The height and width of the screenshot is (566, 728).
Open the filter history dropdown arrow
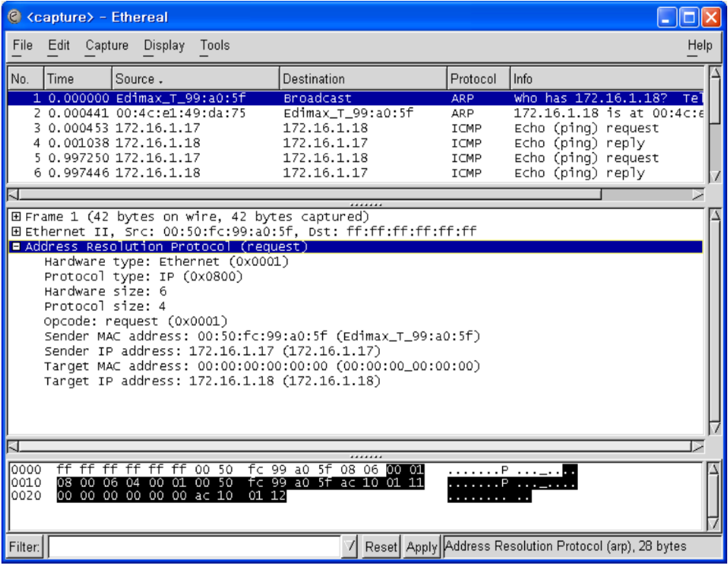click(x=350, y=546)
